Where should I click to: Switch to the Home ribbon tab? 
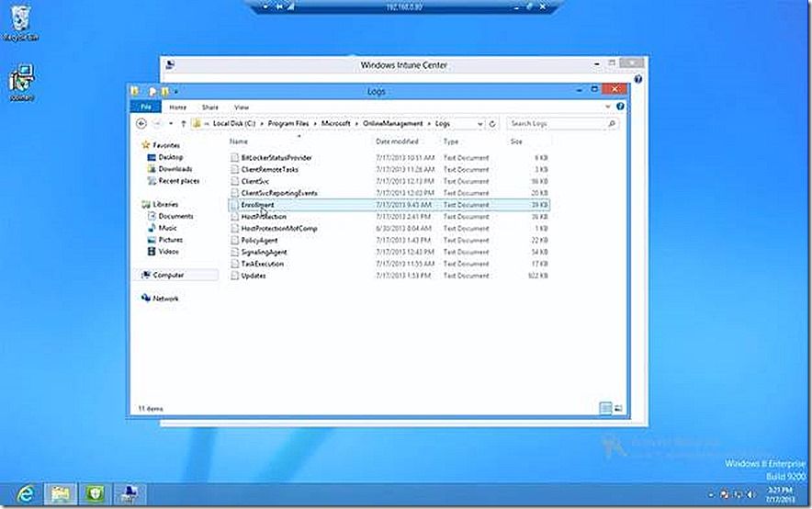(177, 107)
